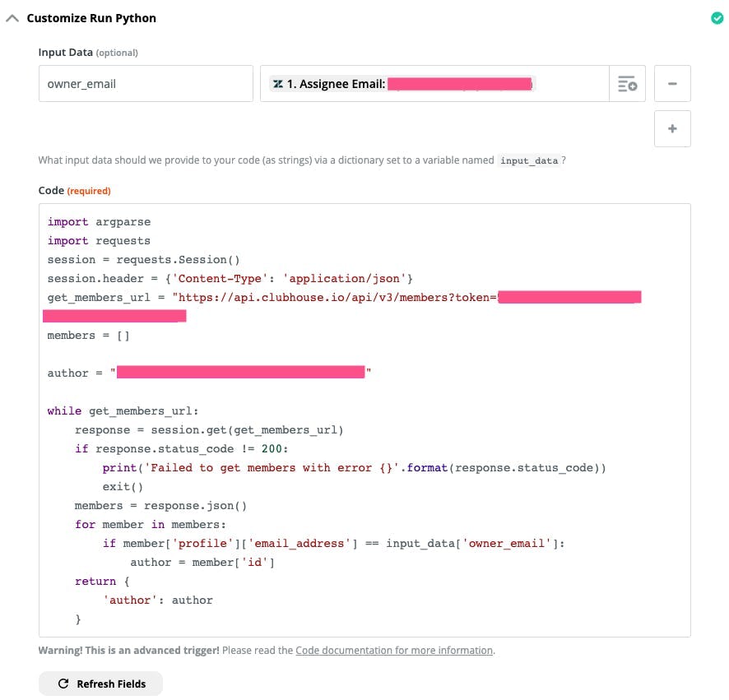Click inside the Python code editor
The height and width of the screenshot is (700, 729).
click(362, 411)
